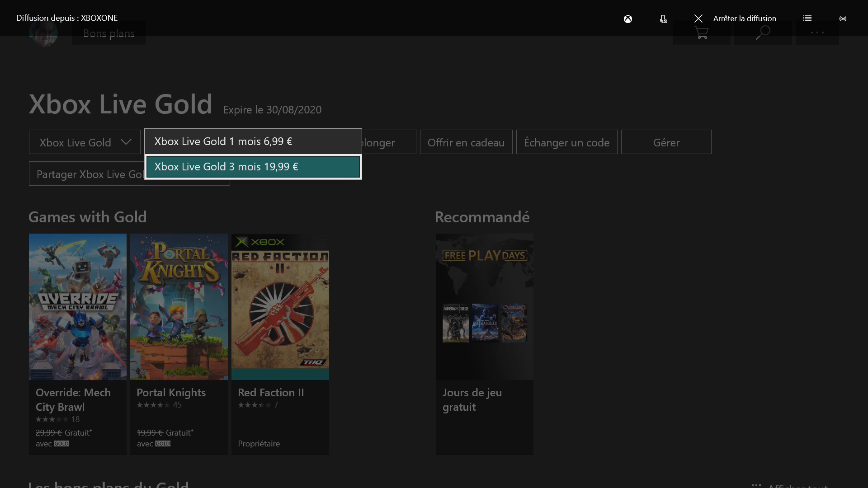Viewport: 868px width, 488px height.
Task: Click the Expire le 30/08/2020 text
Action: [273, 110]
